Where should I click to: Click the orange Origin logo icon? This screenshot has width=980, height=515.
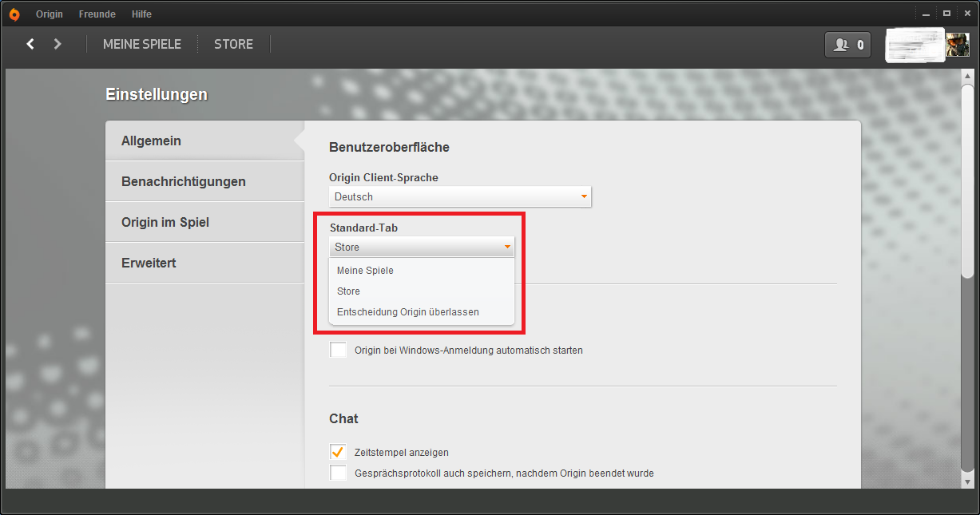pyautogui.click(x=14, y=14)
